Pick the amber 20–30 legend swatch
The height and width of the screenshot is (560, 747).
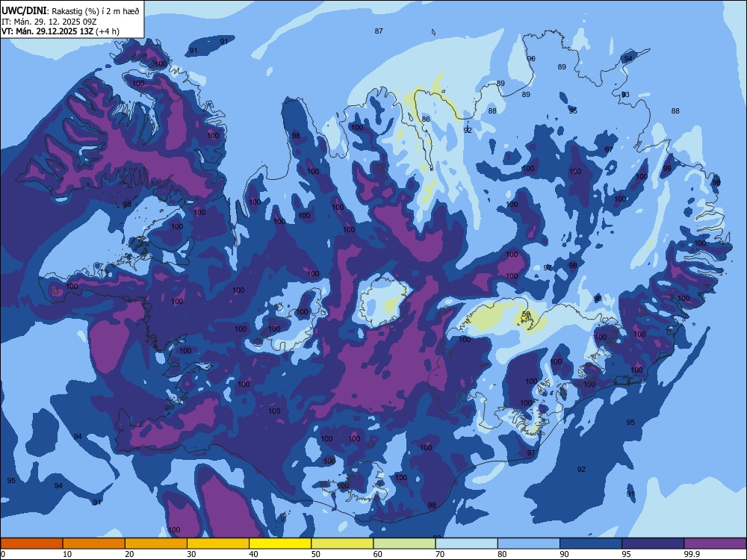click(156, 544)
